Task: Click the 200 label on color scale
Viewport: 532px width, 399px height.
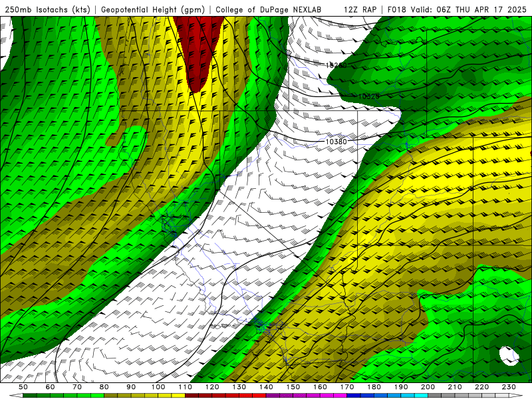Action: pyautogui.click(x=428, y=387)
